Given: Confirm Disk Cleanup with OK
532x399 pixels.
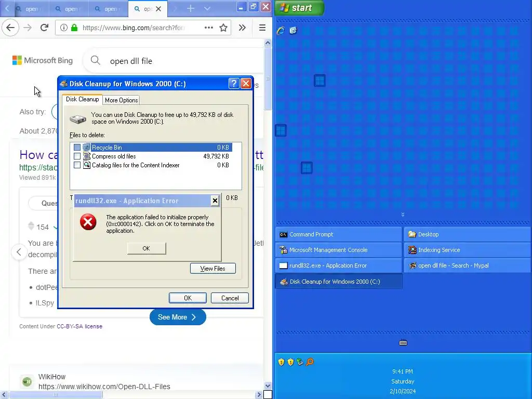Looking at the screenshot, I should (188, 298).
